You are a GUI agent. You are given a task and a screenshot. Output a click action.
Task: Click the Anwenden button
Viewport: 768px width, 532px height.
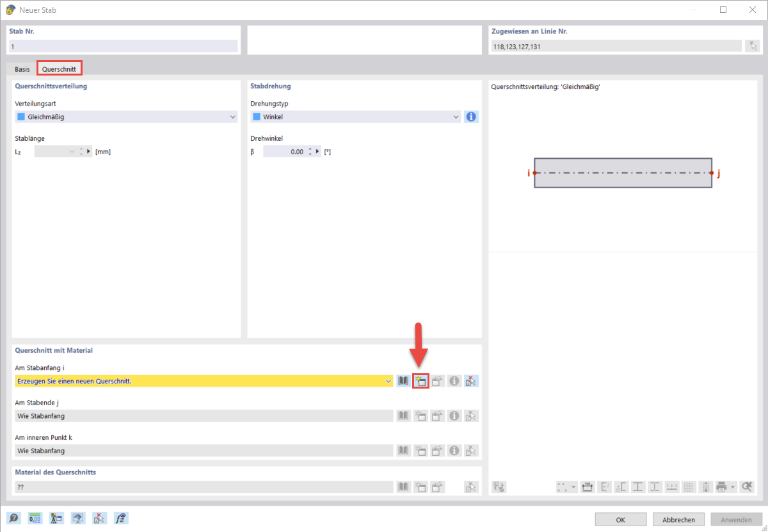[737, 520]
